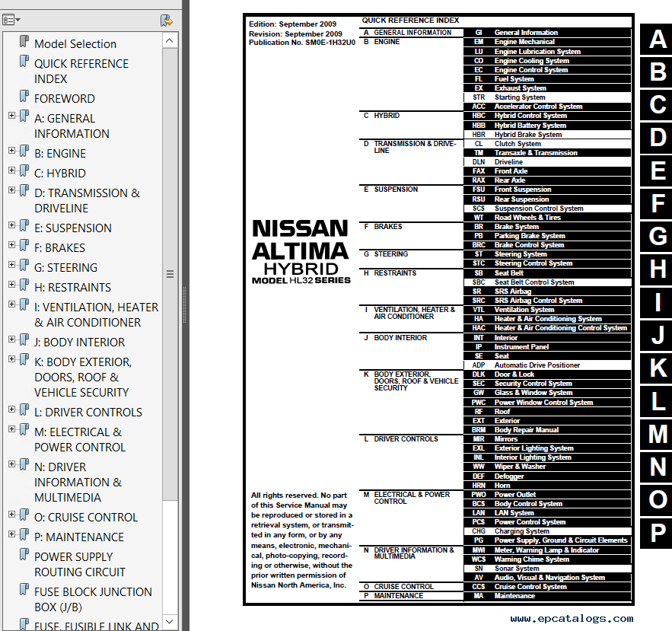
Task: Open POWER SUPPLY ROUTING CIRCUIT bookmark
Action: tap(80, 565)
